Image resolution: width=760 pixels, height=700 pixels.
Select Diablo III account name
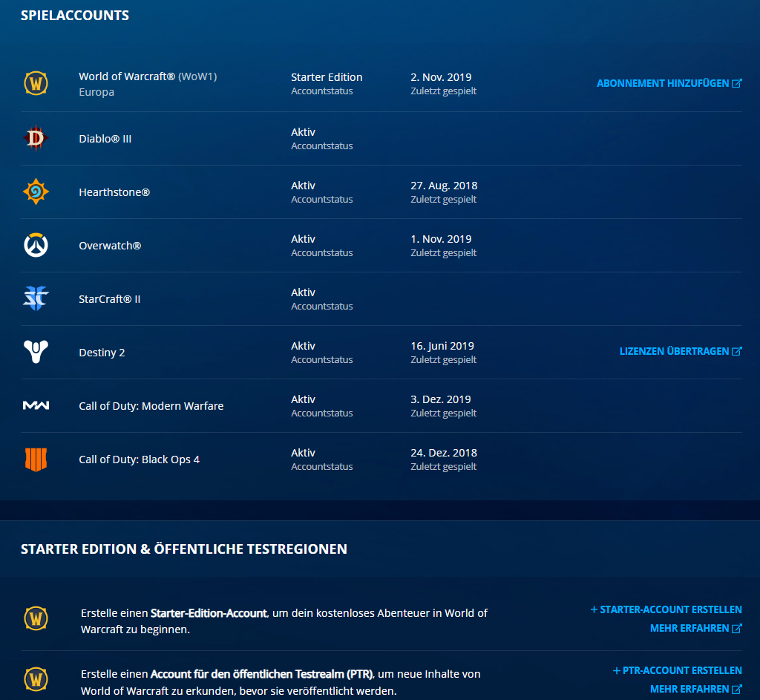[x=105, y=139]
